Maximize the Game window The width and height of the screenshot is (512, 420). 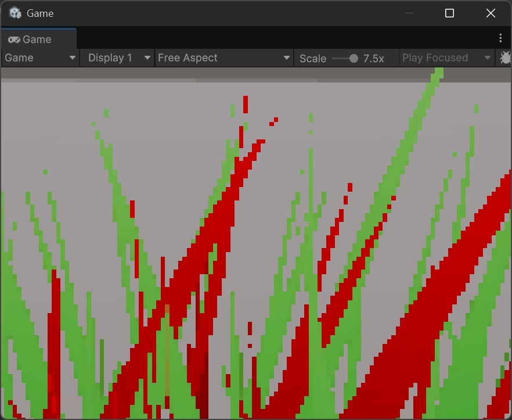(449, 13)
